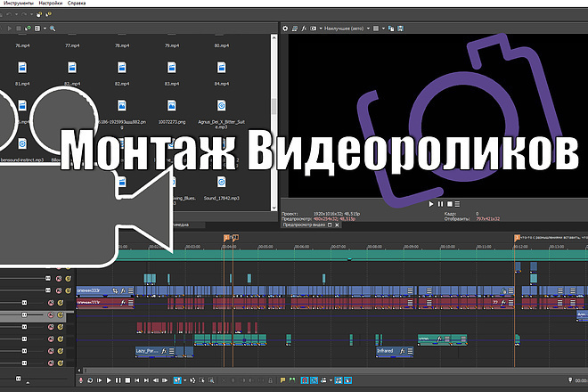Screen dimensions: 588x392
Task: Toggle preview overlays grid icon
Action: coord(376,29)
